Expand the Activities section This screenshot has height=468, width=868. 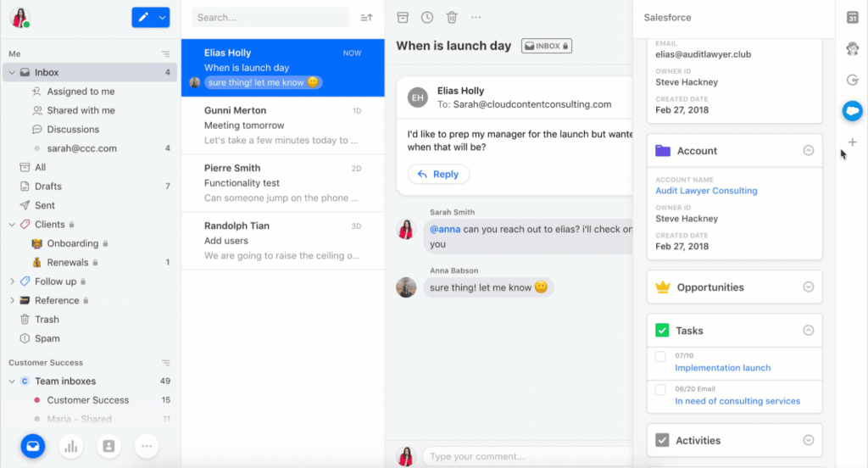point(808,440)
